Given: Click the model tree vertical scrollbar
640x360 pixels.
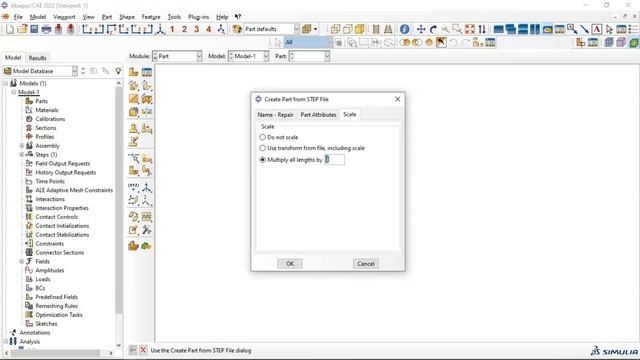Looking at the screenshot, I should tap(118, 200).
